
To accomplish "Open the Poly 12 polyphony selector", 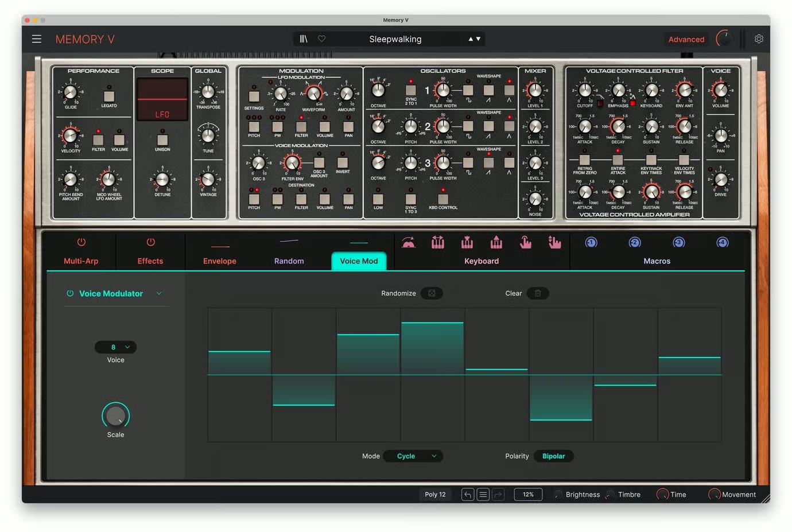I will (435, 495).
